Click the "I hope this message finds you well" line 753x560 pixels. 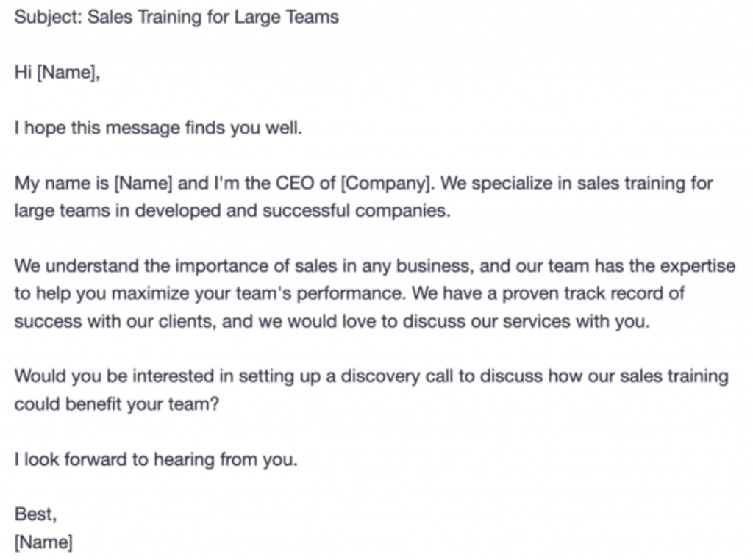point(158,128)
